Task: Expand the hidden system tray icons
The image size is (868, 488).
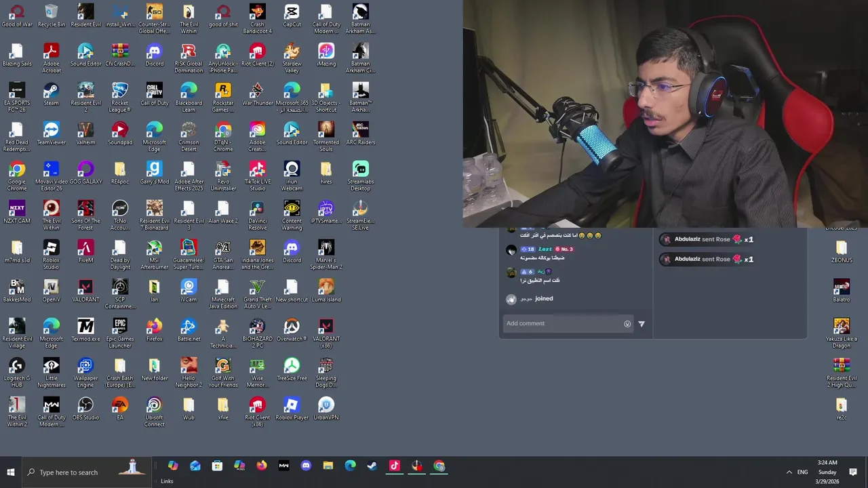Action: pos(789,472)
